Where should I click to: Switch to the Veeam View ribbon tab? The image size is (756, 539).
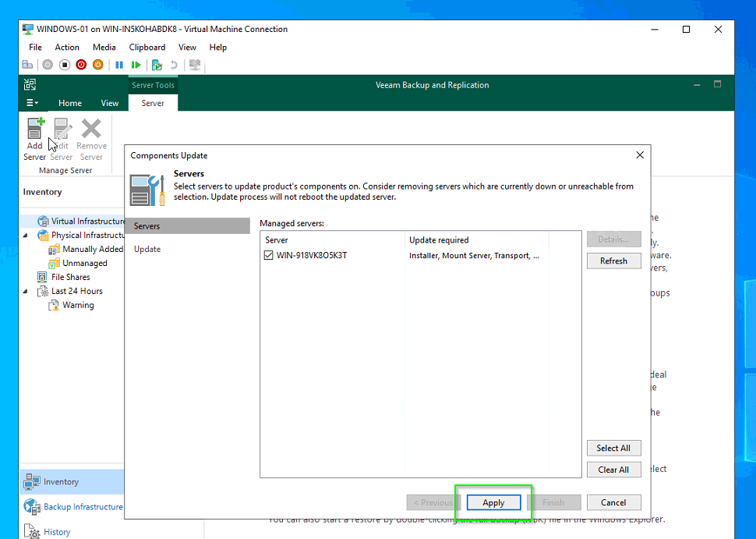pyautogui.click(x=109, y=103)
